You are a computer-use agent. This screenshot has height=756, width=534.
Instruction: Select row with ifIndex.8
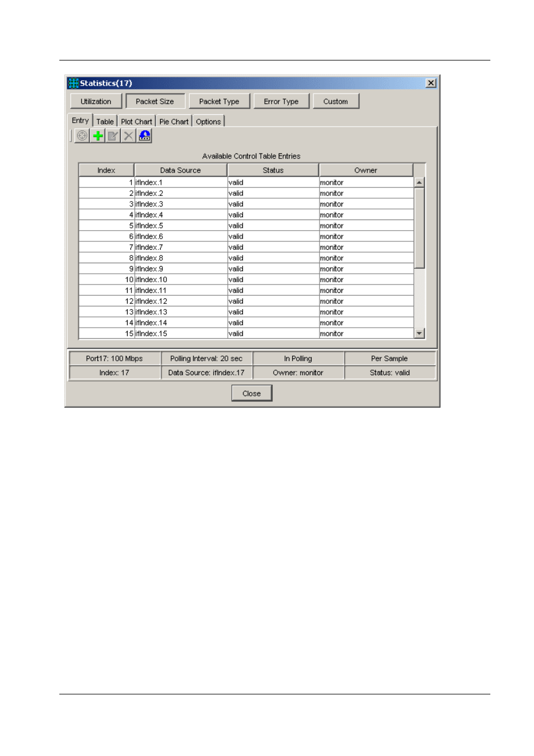(x=246, y=258)
